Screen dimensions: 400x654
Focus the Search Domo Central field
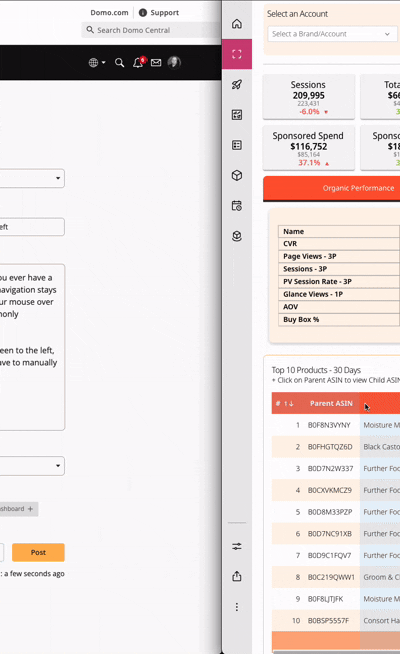[151, 30]
